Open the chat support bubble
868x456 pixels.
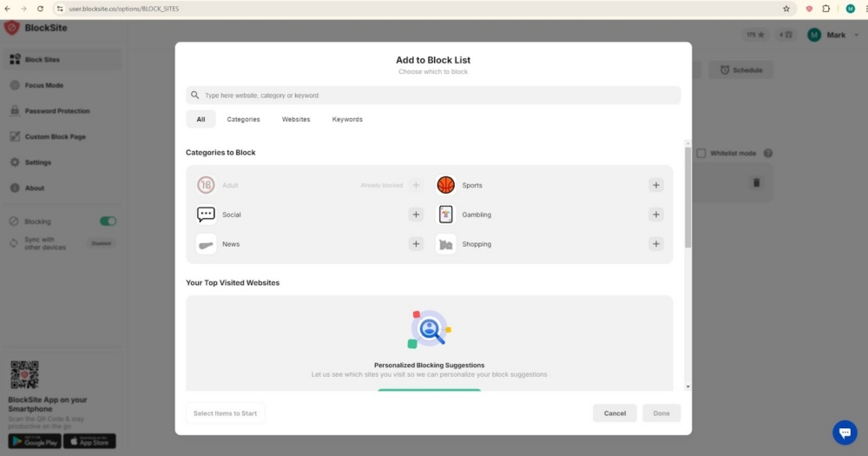pyautogui.click(x=845, y=432)
